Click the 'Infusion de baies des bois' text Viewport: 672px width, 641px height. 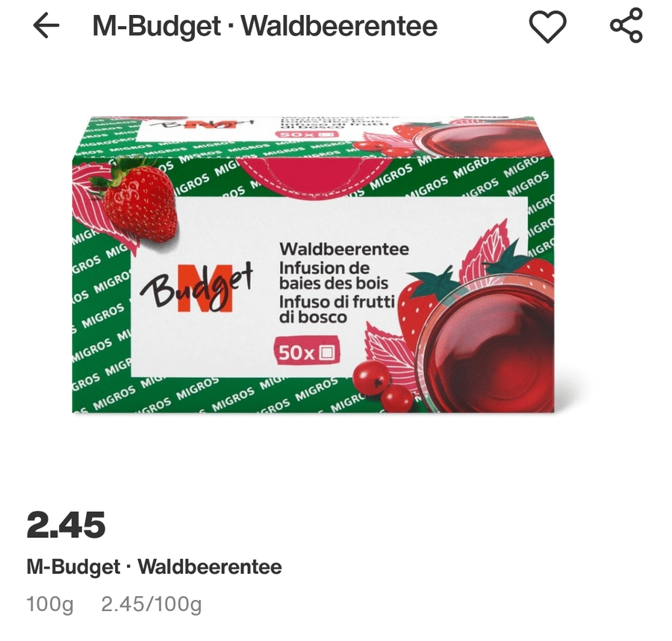334,275
